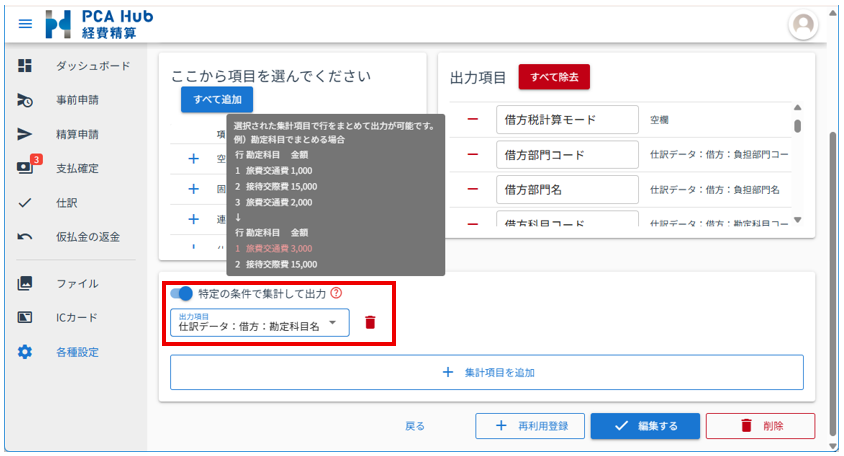Click the 借方部門コード text field

tap(566, 155)
